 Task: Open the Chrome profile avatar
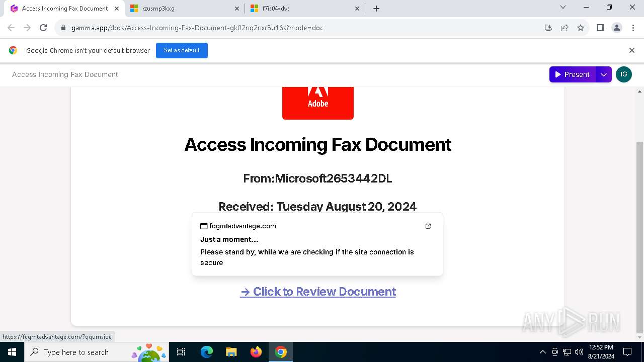click(617, 28)
